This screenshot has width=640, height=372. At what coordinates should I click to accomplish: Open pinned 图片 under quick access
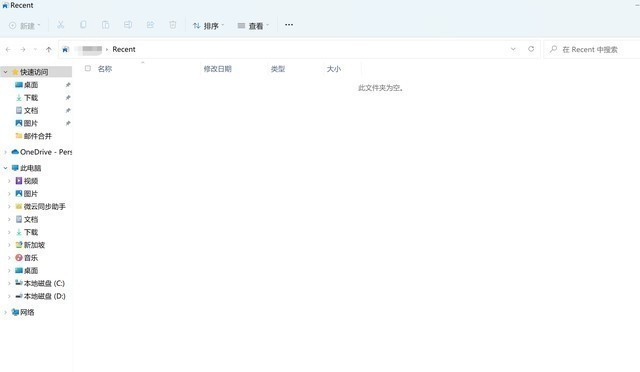click(x=31, y=123)
